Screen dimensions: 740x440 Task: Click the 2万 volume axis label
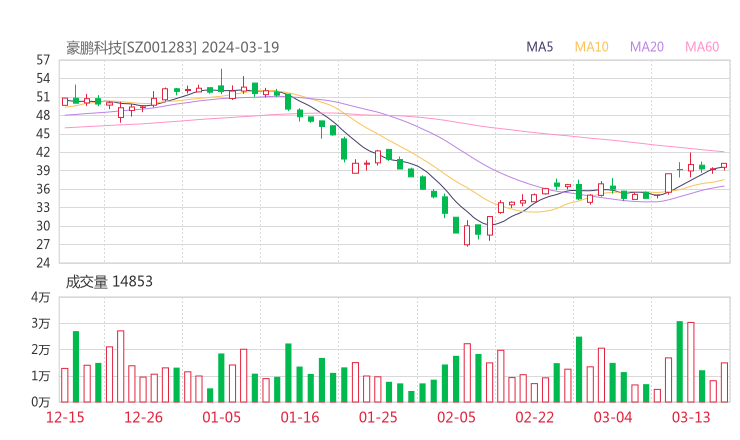point(41,350)
